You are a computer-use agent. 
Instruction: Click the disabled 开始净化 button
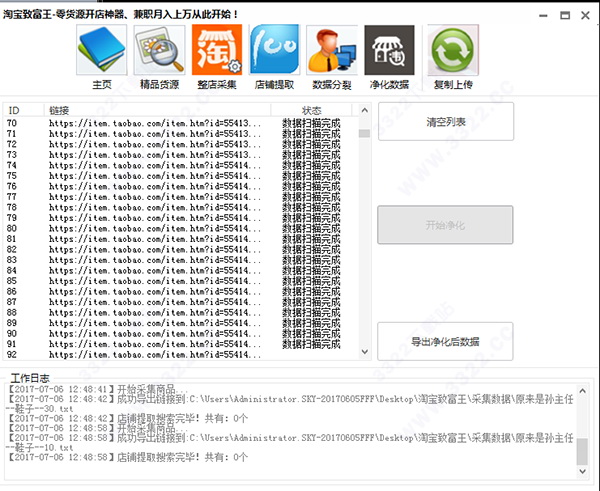[445, 225]
